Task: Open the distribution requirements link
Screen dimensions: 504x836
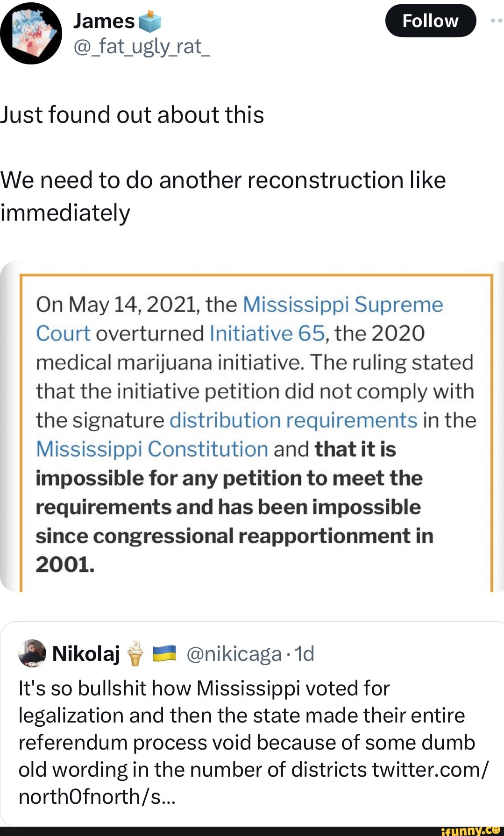Action: pos(293,420)
